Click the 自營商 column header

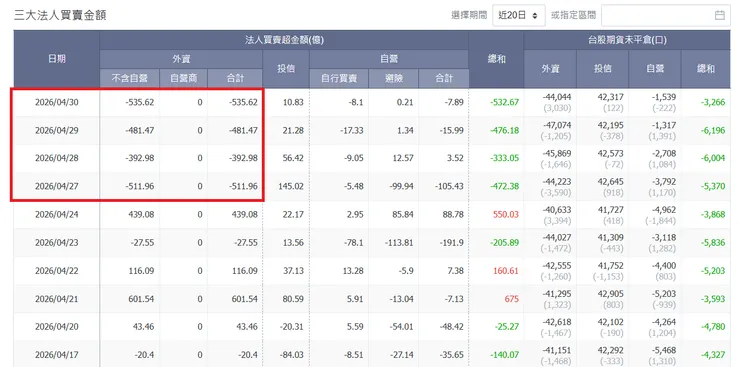coord(183,79)
